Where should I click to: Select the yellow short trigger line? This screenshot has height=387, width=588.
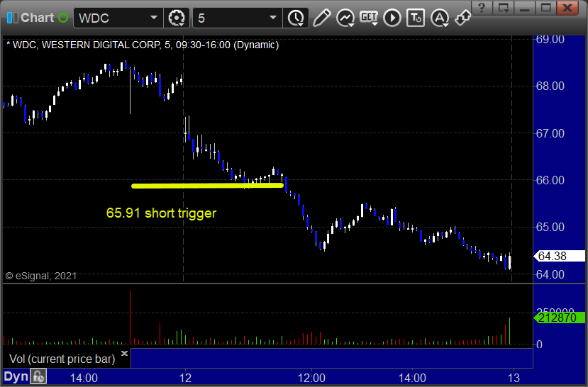point(207,186)
